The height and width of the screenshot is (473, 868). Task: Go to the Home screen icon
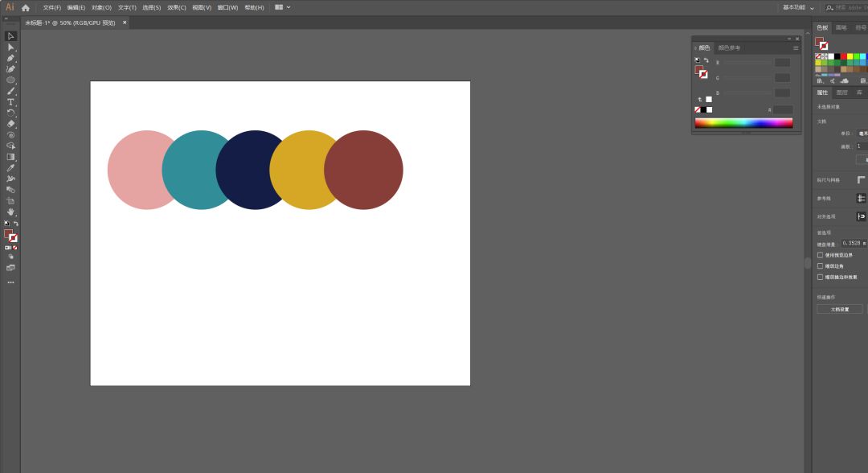click(x=26, y=7)
